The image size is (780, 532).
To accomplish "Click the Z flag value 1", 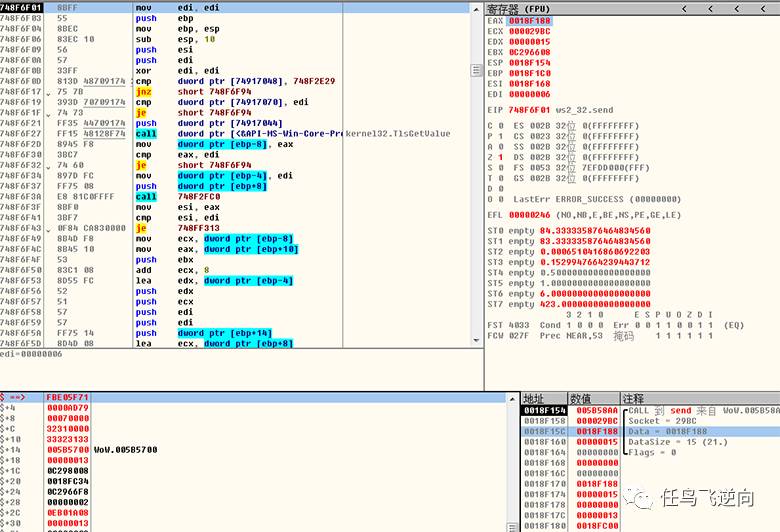I will click(x=500, y=157).
